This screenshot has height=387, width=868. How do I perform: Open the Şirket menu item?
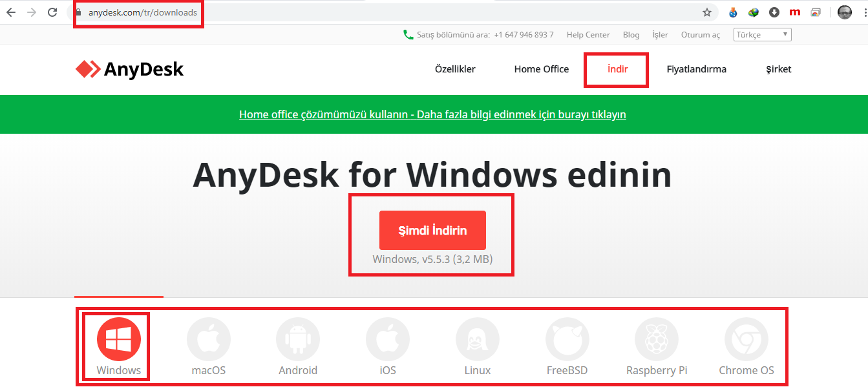[779, 69]
